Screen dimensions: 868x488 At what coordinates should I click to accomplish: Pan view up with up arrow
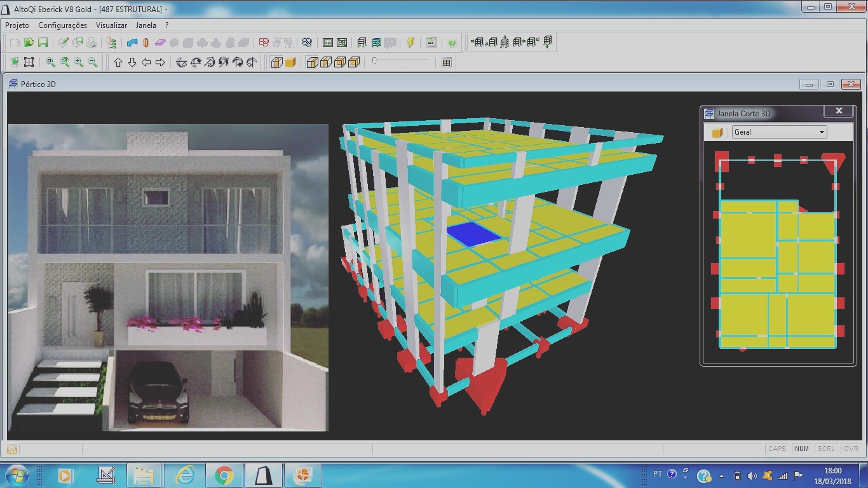(118, 62)
